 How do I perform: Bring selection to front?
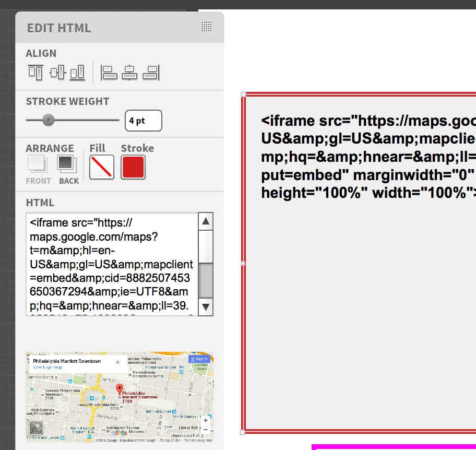coord(38,165)
